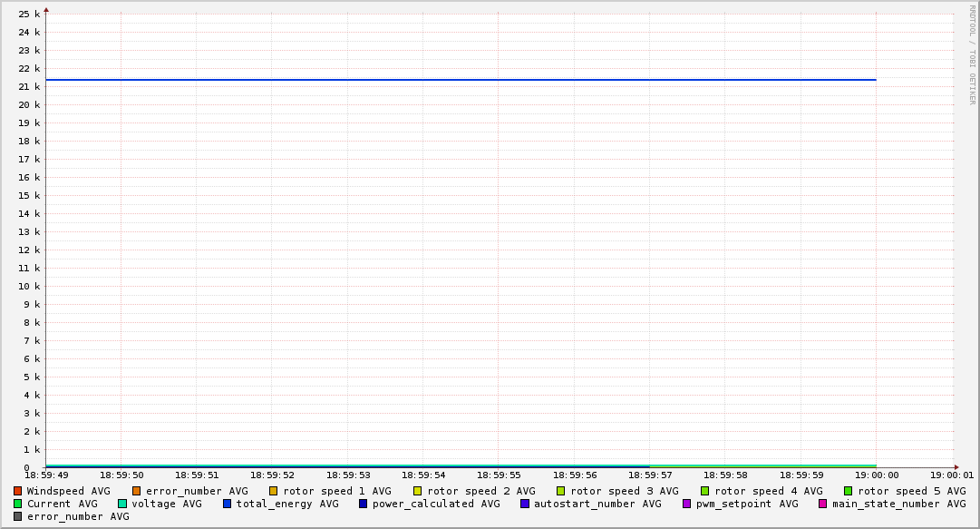This screenshot has height=529, width=980.
Task: Click the 19:00:00 time axis label
Action: tap(877, 475)
